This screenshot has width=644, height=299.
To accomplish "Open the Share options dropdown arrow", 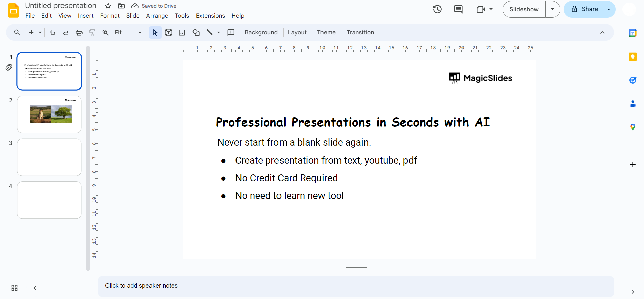I will click(x=609, y=9).
